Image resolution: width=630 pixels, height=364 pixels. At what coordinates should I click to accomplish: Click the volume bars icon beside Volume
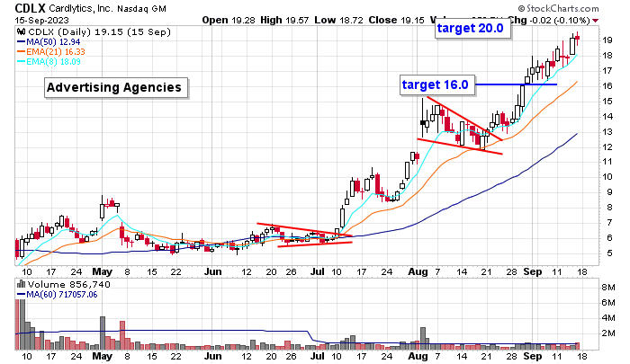click(x=22, y=285)
